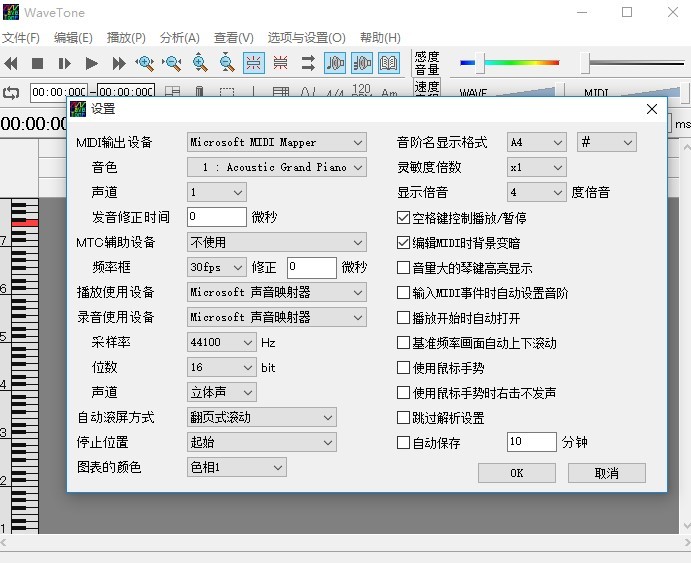Click the 4/4 time signature icon
Screen dimensions: 691x563
pyautogui.click(x=335, y=93)
